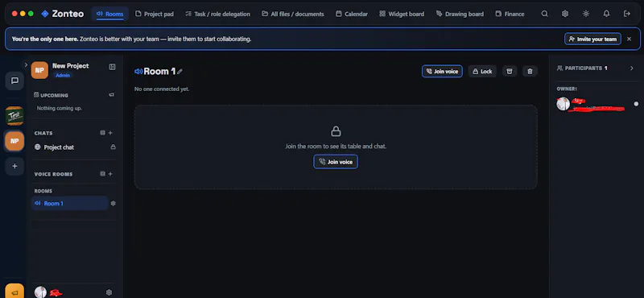Viewport: 644px width, 298px height.
Task: Click the owner's avatar in Participants
Action: tap(563, 104)
